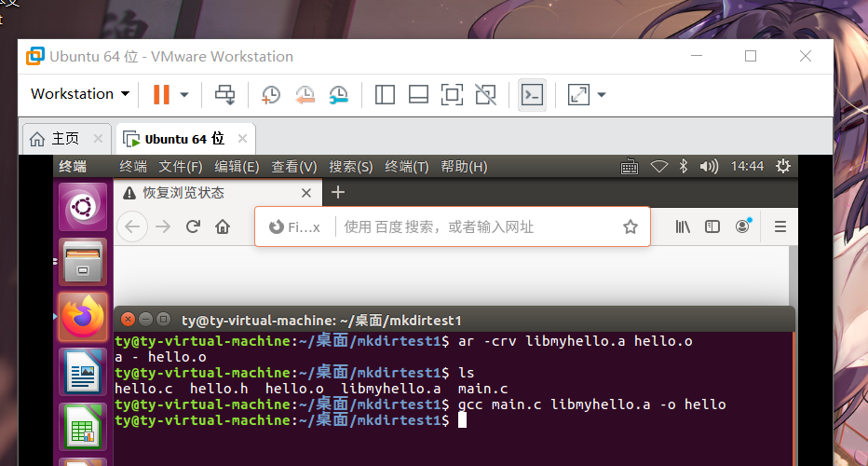Reload the Firefox page
Viewport: 868px width, 466px height.
point(193,226)
